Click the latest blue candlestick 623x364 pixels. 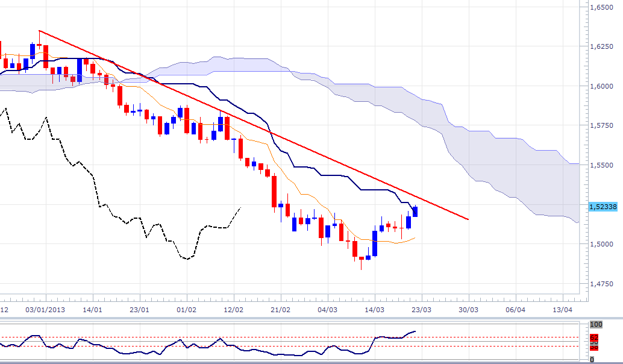(415, 212)
